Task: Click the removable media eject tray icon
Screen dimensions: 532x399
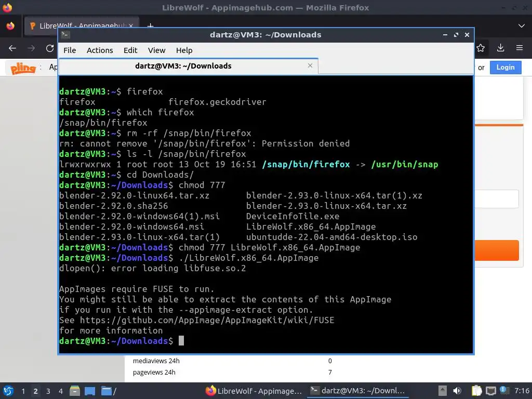Action: (x=442, y=391)
